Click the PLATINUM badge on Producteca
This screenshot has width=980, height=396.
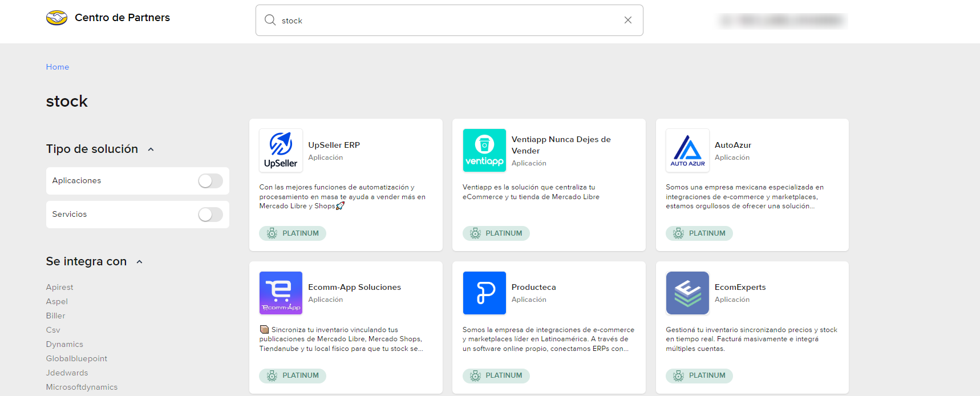coord(496,375)
